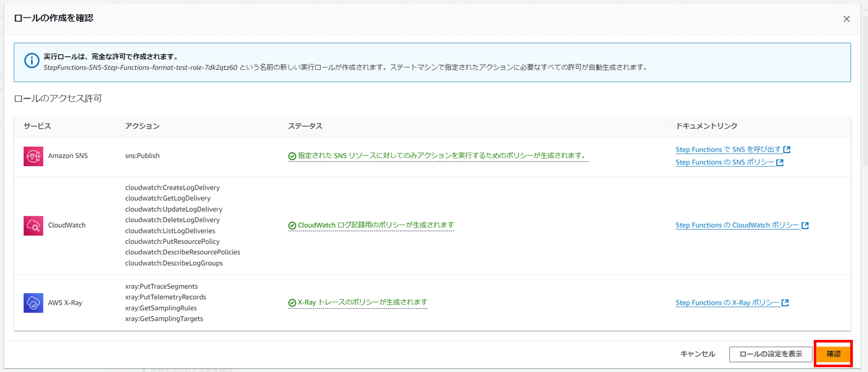The width and height of the screenshot is (868, 372).
Task: Open Step Functions の CloudWatch ポリシー link
Action: pyautogui.click(x=737, y=225)
